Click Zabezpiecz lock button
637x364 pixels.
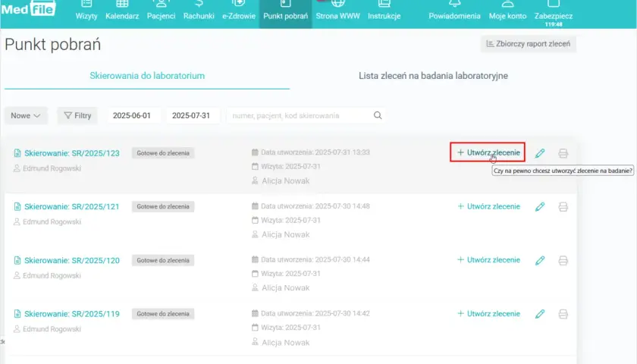554,12
